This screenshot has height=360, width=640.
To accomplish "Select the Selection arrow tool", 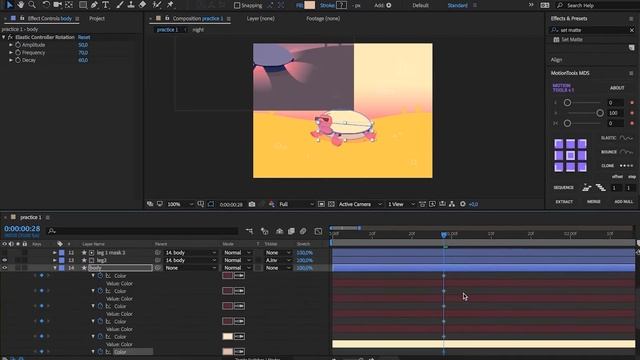I will [9, 5].
